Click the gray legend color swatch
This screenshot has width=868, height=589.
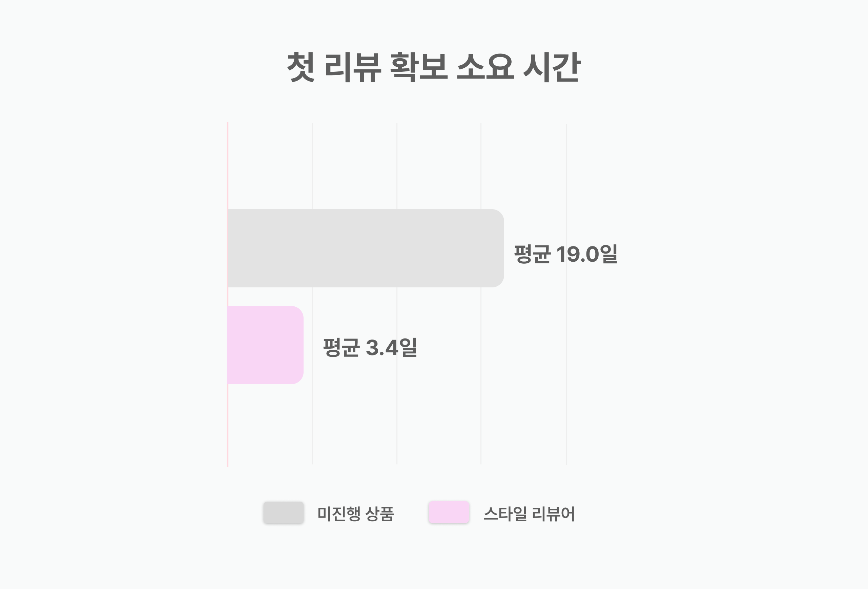[284, 512]
